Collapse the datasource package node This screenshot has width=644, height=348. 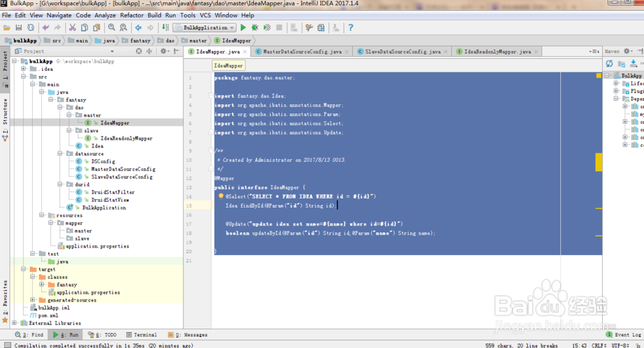[x=60, y=153]
